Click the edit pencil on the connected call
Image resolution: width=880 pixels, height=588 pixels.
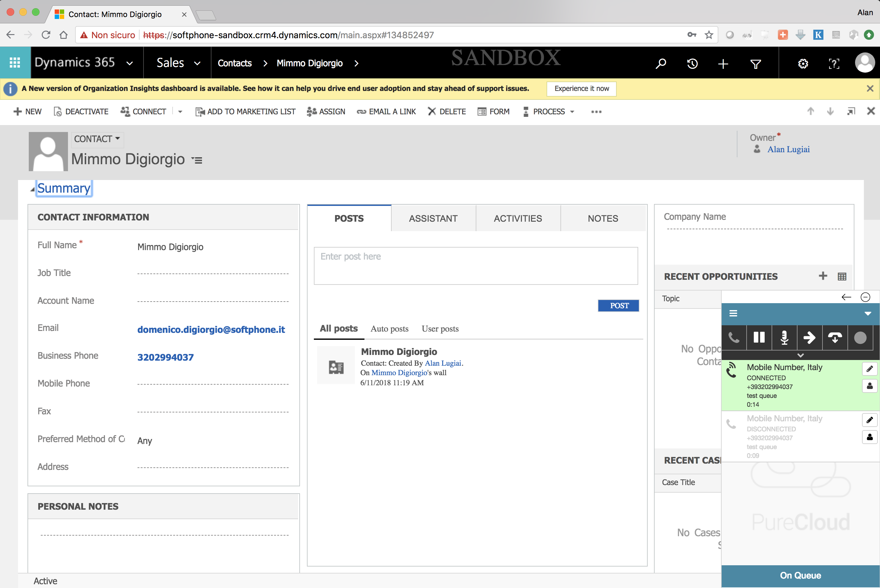click(870, 369)
